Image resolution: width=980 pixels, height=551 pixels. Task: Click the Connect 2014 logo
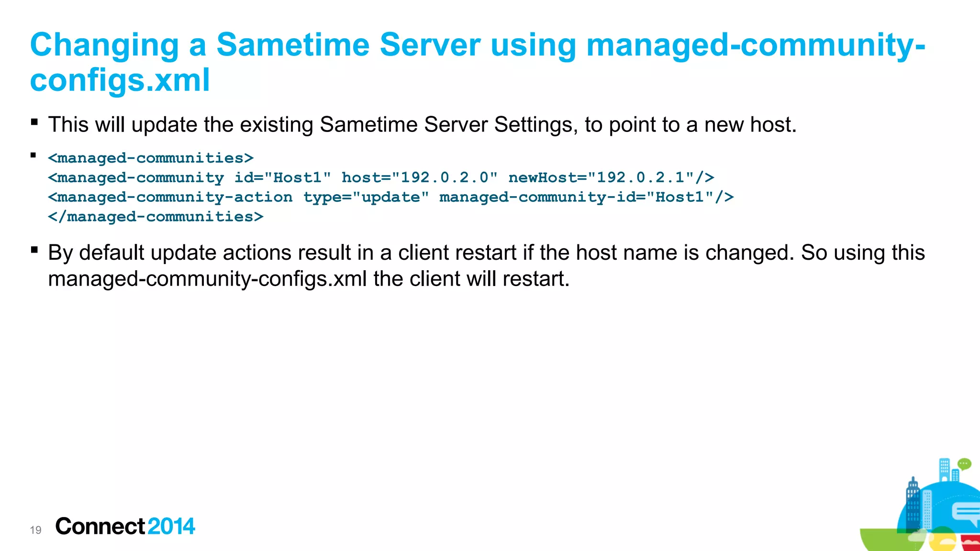[x=125, y=526]
